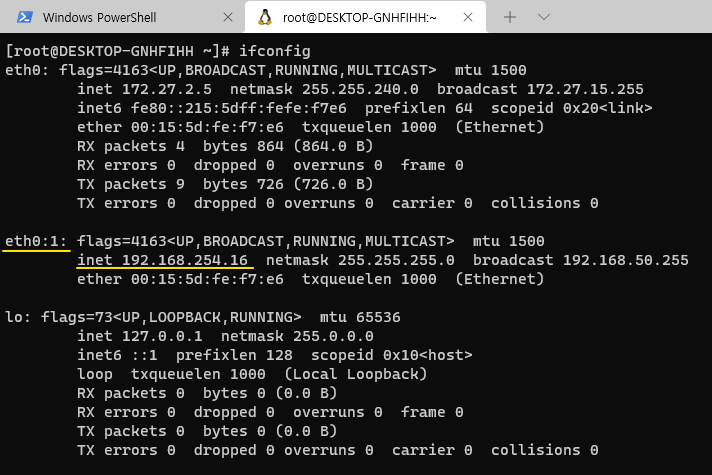
Task: Select the root@DESKTOP-GNHFIHH tab
Action: pos(365,17)
